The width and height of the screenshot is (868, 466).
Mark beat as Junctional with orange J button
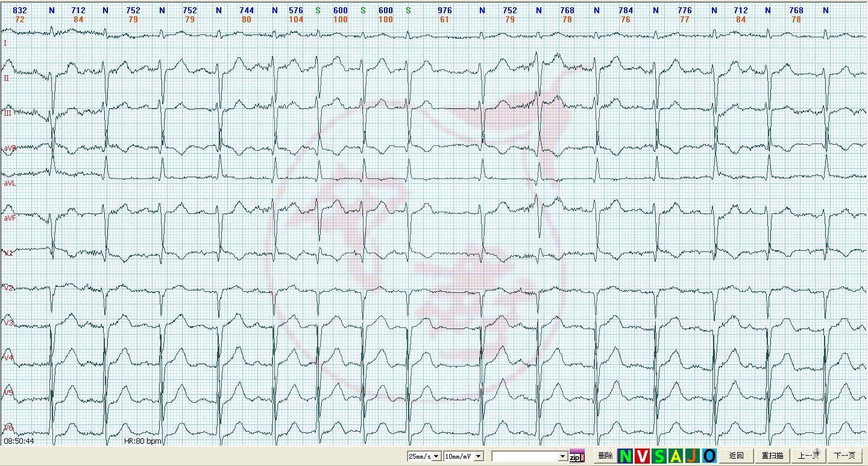[x=692, y=456]
